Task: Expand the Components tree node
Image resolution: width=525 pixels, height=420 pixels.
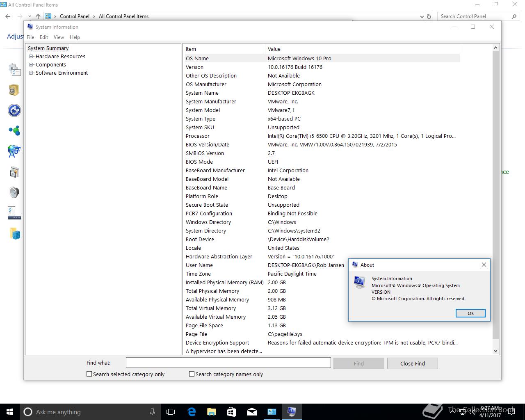Action: tap(31, 65)
